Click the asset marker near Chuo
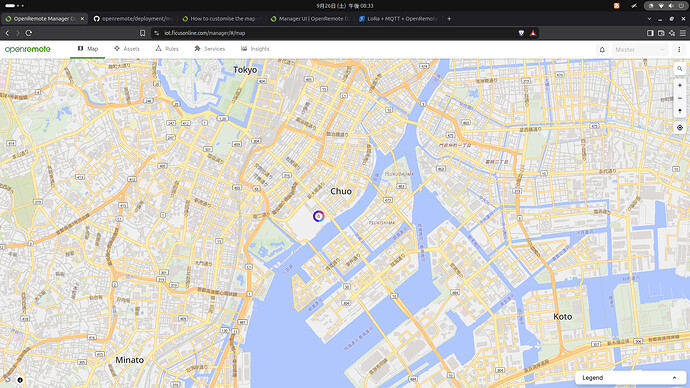This screenshot has width=690, height=388. [x=319, y=216]
